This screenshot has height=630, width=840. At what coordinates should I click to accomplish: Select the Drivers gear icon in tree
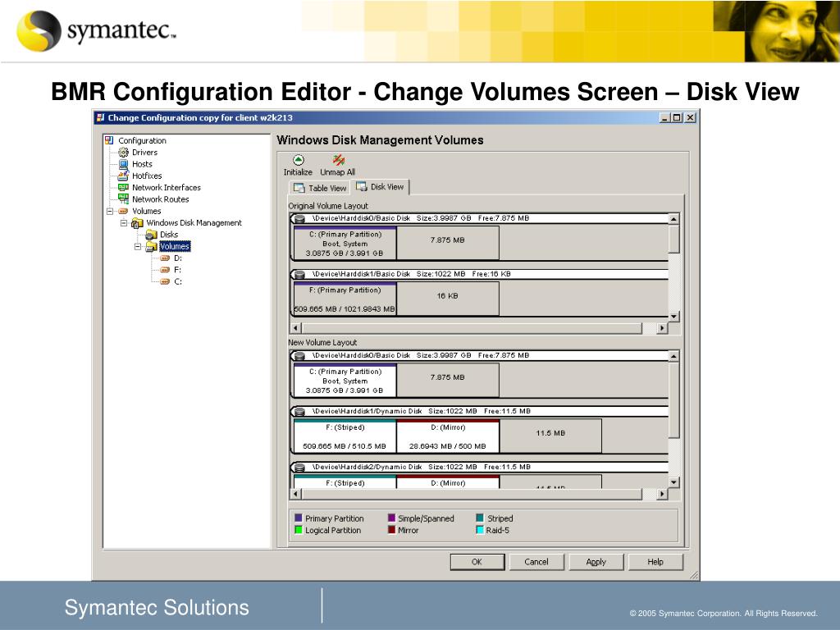pos(123,152)
